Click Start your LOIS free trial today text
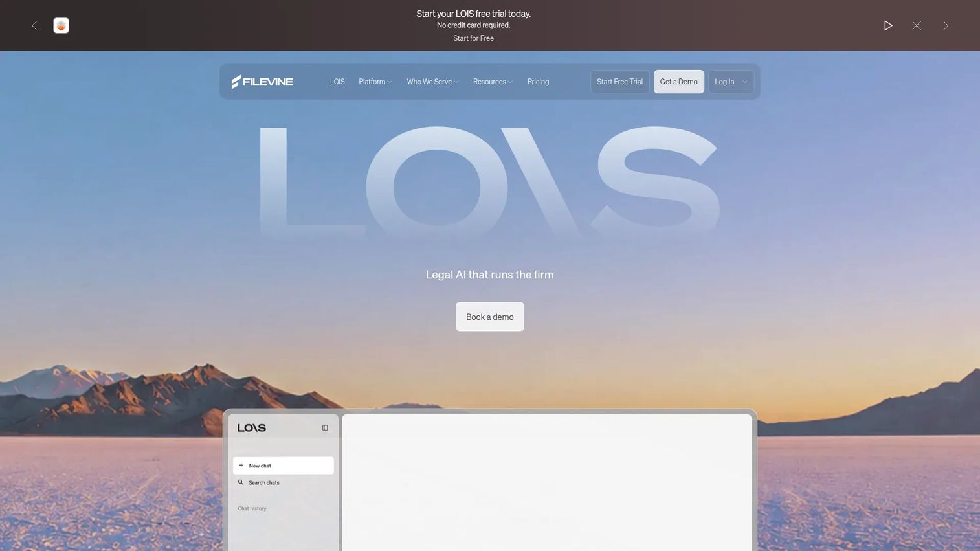980x551 pixels. 473,14
